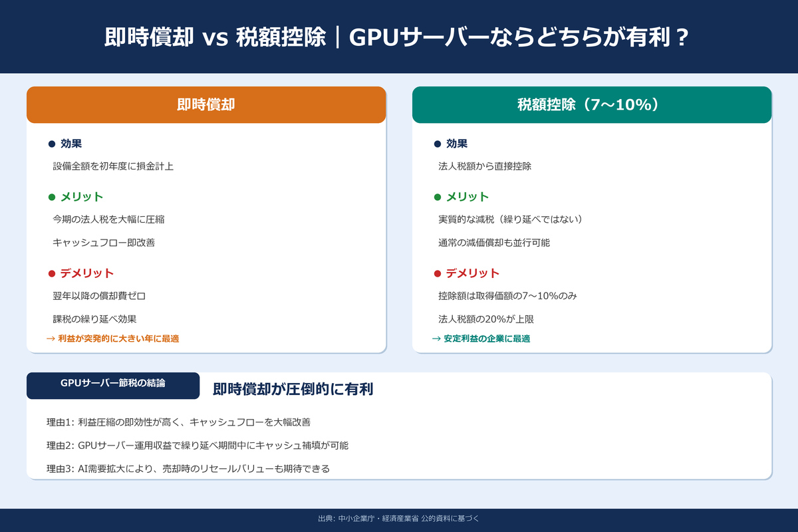
Task: Click the red bullet beside デメリット in 税額控除 card
Action: (436, 273)
